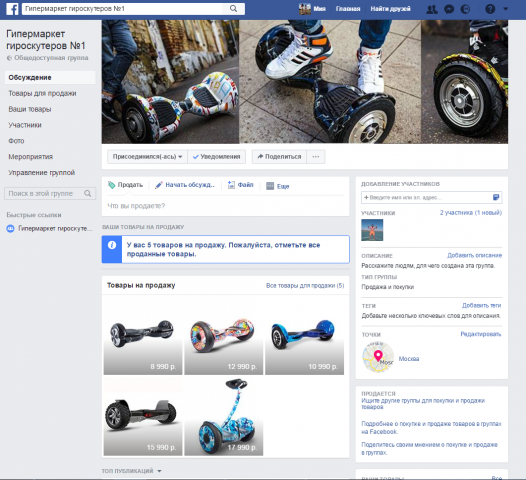Select the Файл composer tab
The height and width of the screenshot is (480, 526).
pyautogui.click(x=241, y=185)
